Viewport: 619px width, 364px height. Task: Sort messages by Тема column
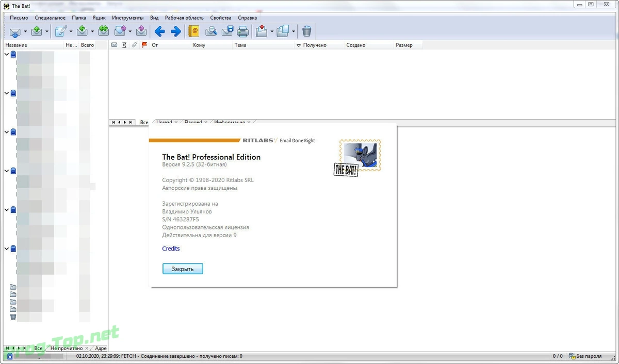tap(263, 45)
